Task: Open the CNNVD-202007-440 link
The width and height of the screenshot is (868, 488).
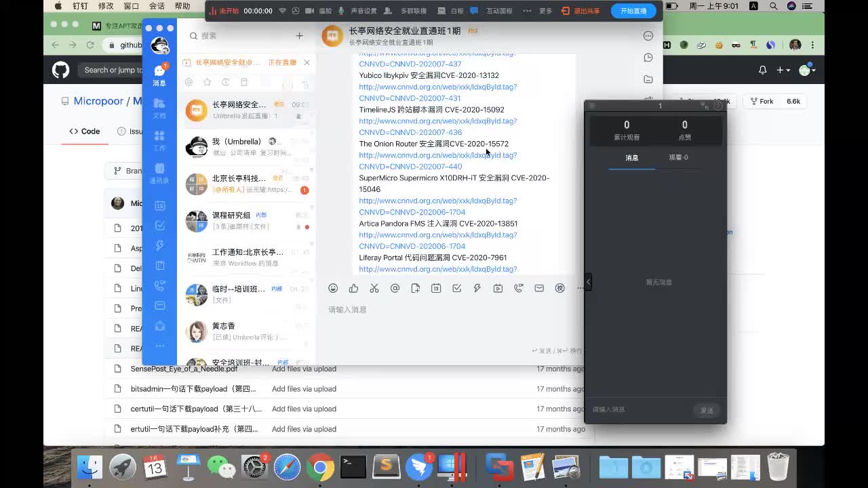Action: click(x=410, y=167)
